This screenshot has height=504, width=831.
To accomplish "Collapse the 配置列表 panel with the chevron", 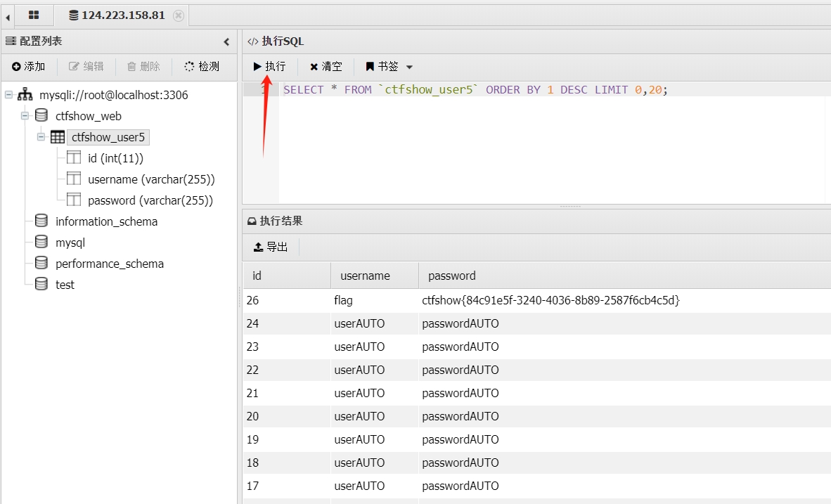I will point(226,42).
